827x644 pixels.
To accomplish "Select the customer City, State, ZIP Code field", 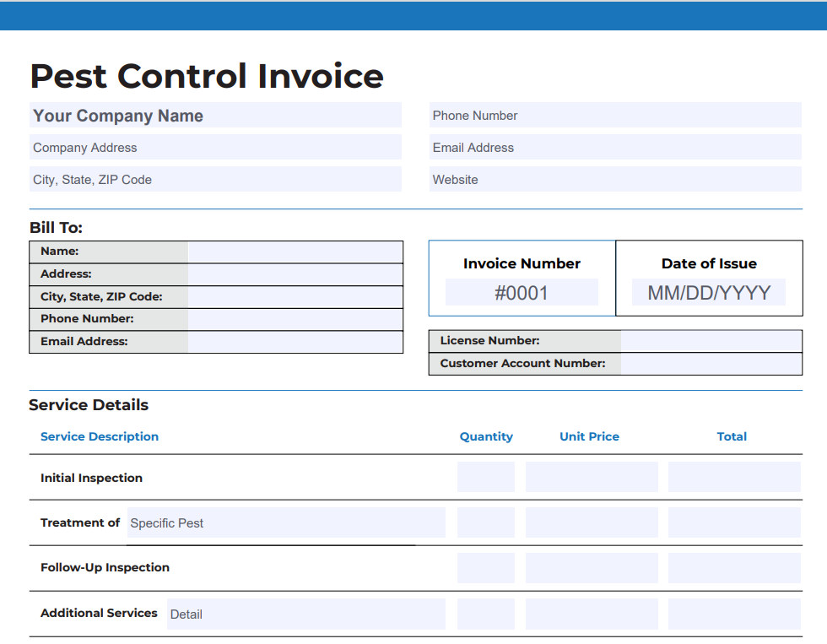I will pos(295,296).
